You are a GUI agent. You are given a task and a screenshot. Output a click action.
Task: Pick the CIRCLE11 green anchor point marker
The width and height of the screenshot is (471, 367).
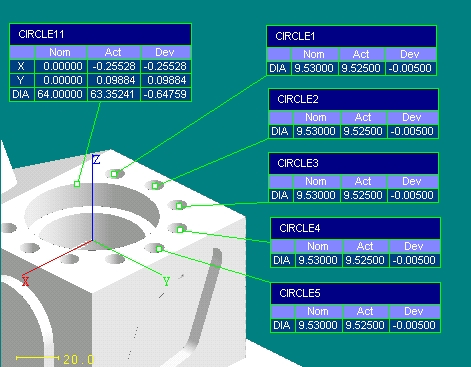click(x=77, y=184)
